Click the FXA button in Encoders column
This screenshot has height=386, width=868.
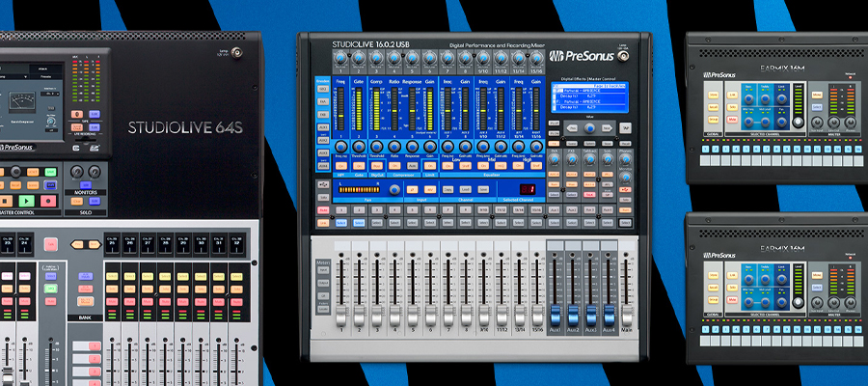(x=323, y=101)
